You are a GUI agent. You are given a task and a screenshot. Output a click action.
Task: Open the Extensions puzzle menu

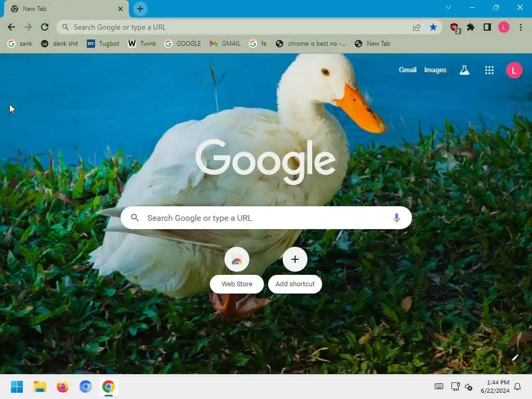pyautogui.click(x=471, y=27)
